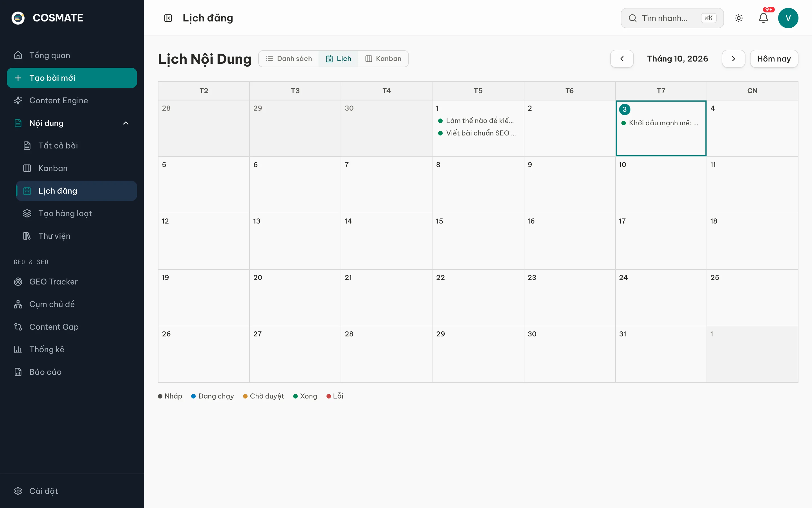Viewport: 812px width, 508px height.
Task: Select calendar day 15
Action: (478, 241)
